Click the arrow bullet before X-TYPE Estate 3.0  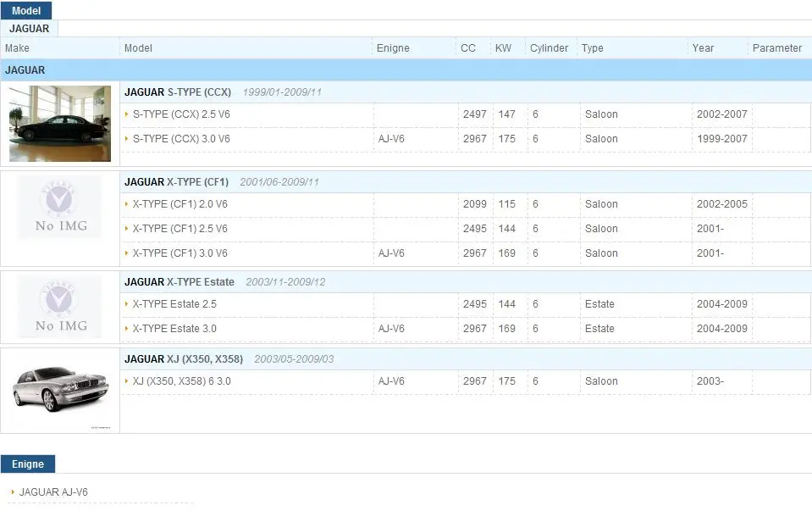(x=126, y=329)
